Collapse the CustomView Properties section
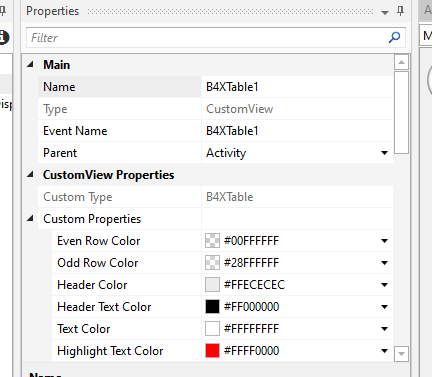This screenshot has width=432, height=377. [x=30, y=174]
